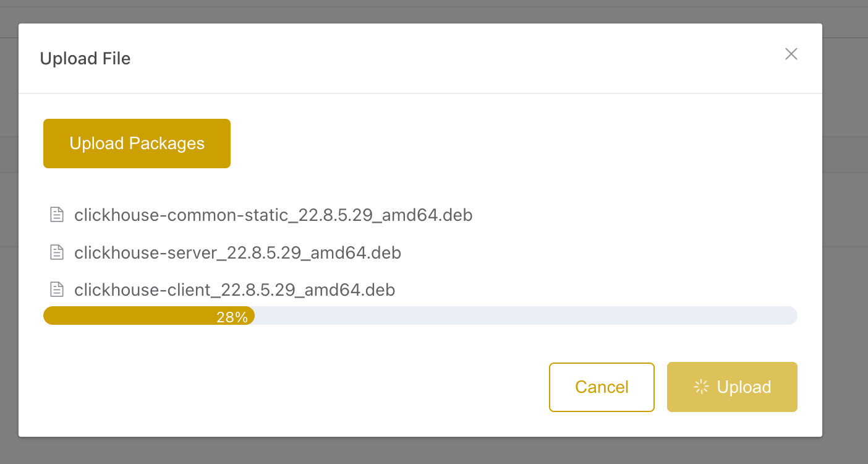Click the loading spinner inside Upload button

701,387
